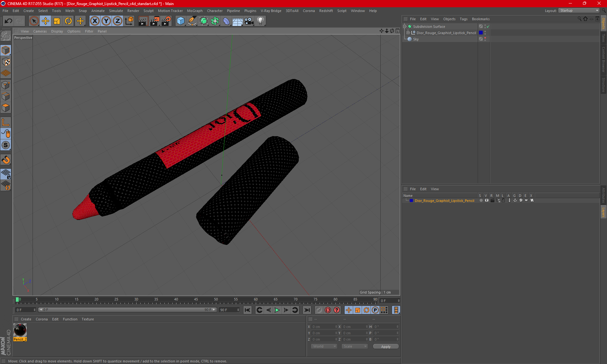
Task: Toggle Solo for Dior_Rouge_Graphist_Lipstick_Pencil layer
Action: click(481, 200)
